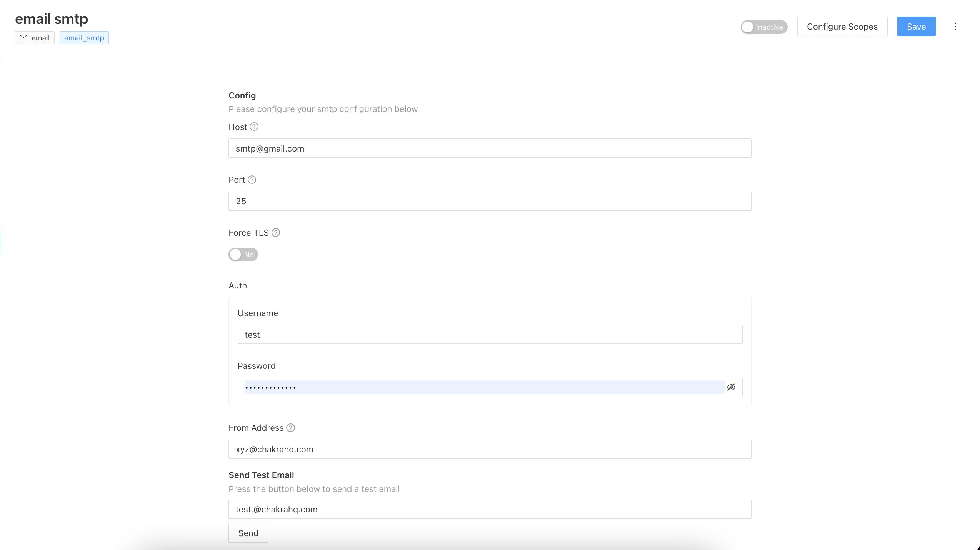Click the Force TLS help icon
Screen dimensions: 980x550
[x=276, y=233]
